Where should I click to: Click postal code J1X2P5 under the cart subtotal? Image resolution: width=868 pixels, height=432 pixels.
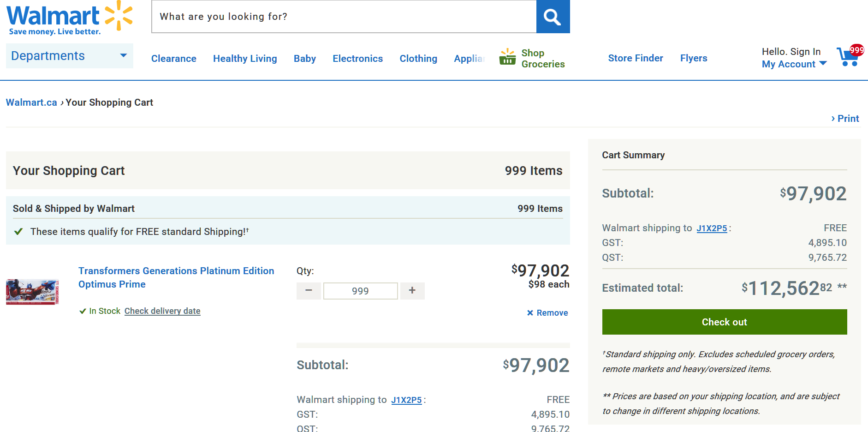[406, 400]
